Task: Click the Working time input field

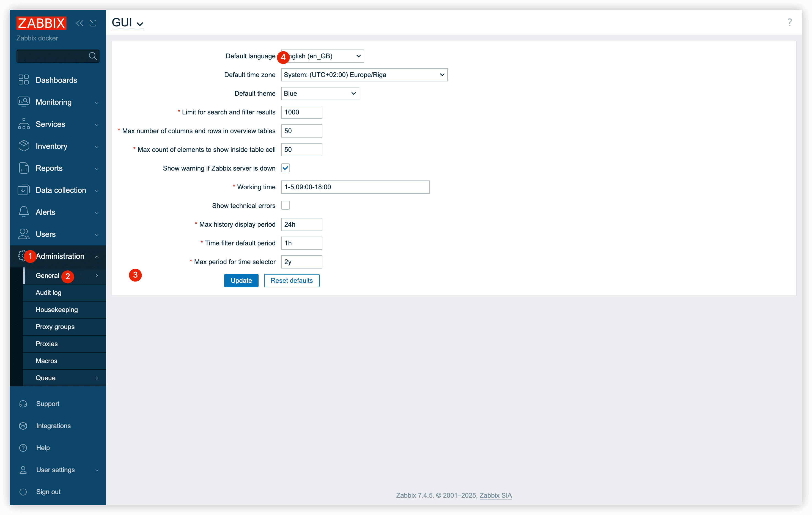Action: 355,187
